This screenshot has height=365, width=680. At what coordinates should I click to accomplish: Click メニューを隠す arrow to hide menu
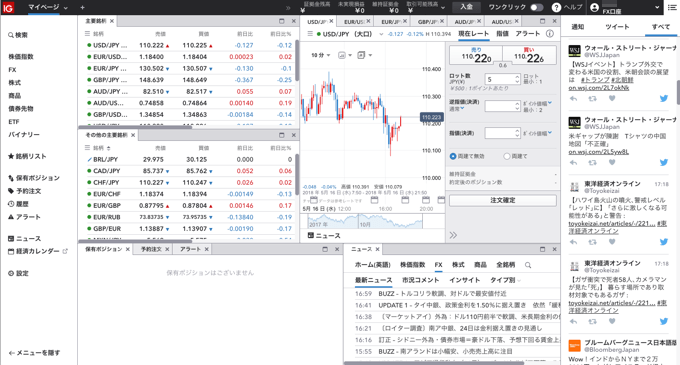[x=34, y=353]
